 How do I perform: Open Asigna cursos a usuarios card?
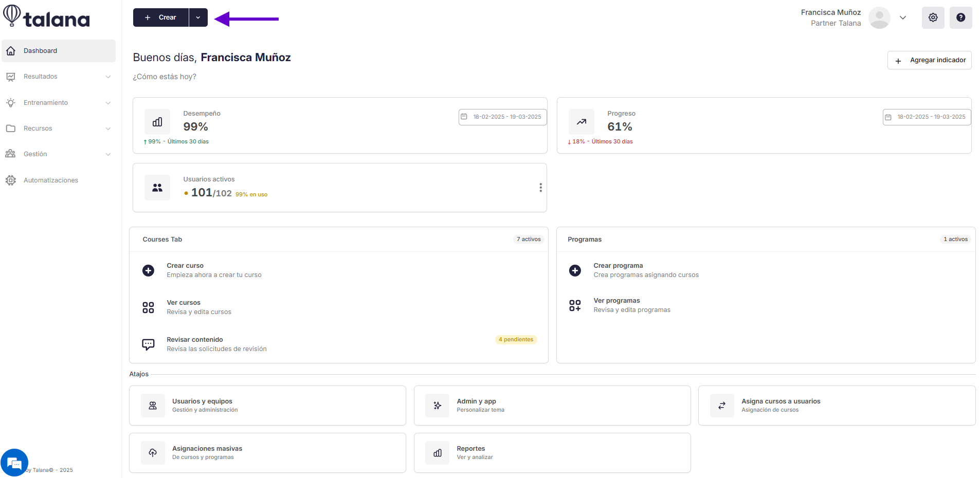[x=837, y=406]
